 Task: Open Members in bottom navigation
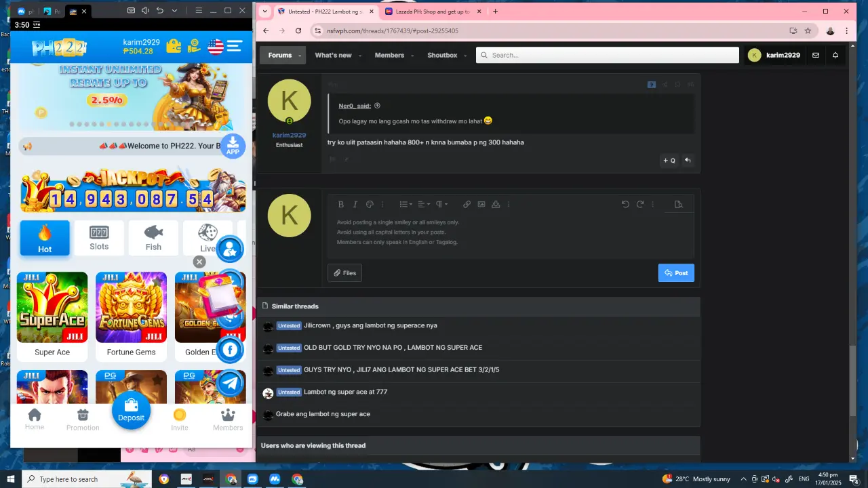point(228,420)
